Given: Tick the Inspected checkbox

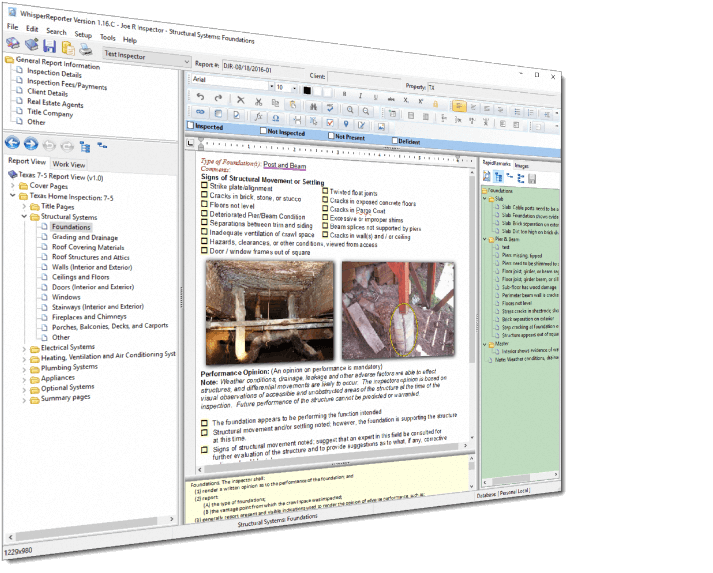Looking at the screenshot, I should pos(191,125).
